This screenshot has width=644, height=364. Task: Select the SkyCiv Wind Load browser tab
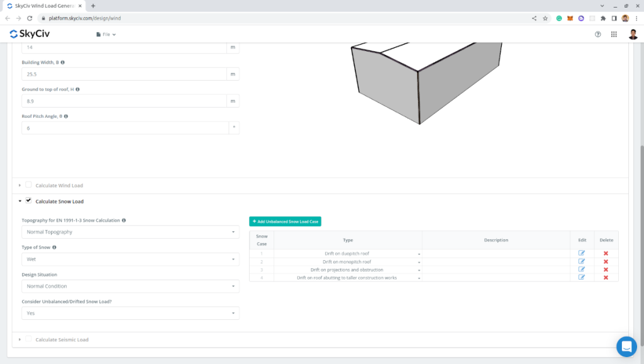44,6
